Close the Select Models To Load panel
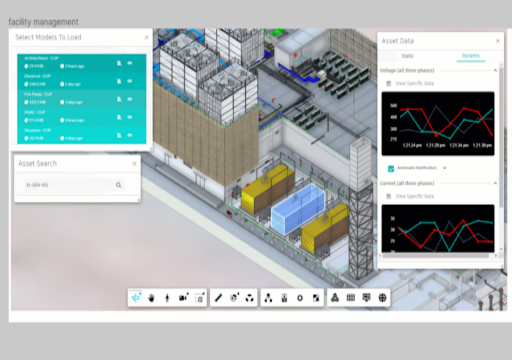512x360 pixels. tap(146, 37)
